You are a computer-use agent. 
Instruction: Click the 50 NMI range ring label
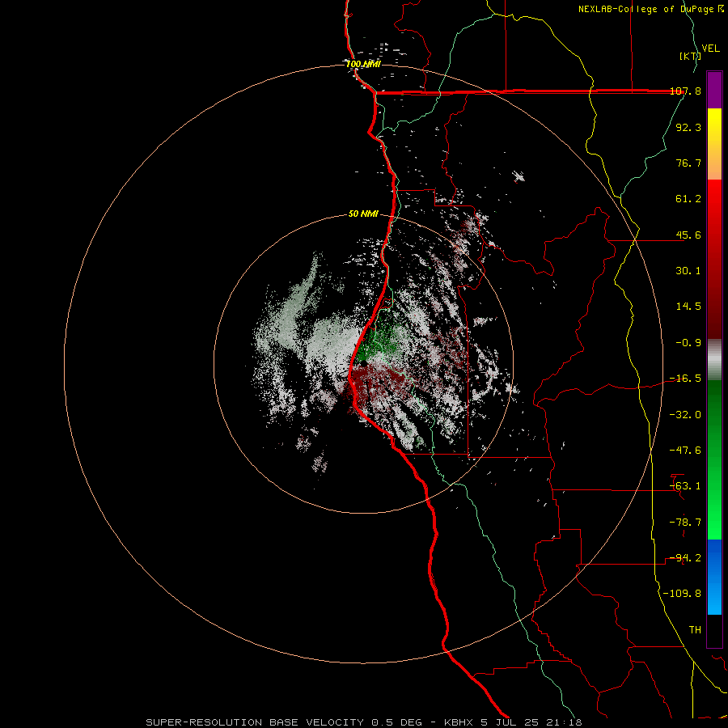pyautogui.click(x=363, y=214)
